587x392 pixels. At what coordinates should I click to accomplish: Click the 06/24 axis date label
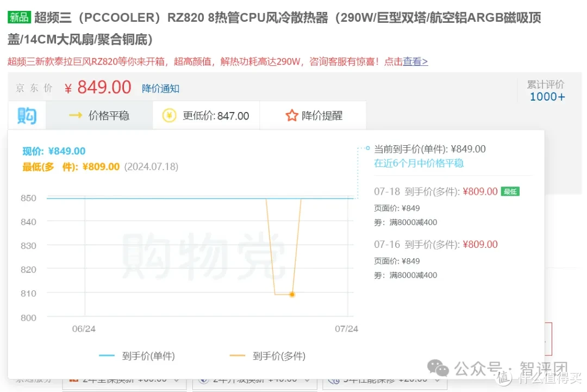click(84, 329)
